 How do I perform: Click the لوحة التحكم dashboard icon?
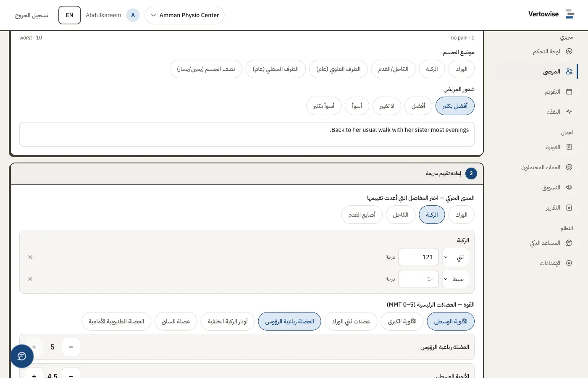tap(569, 51)
